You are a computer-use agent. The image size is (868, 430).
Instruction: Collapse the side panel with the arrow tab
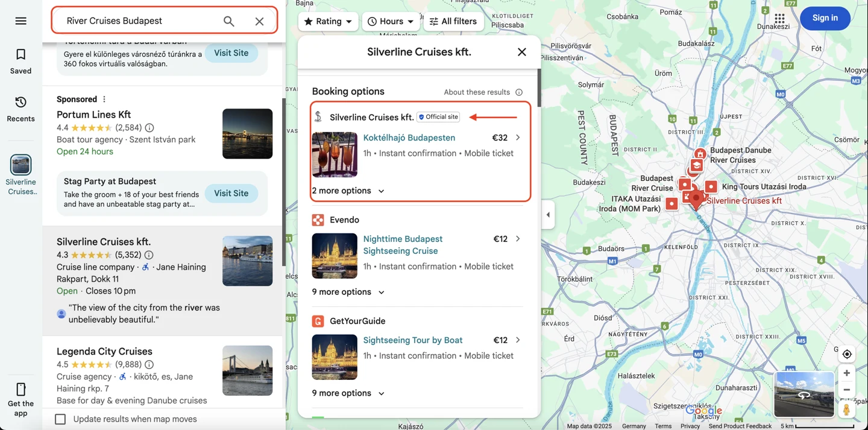[548, 215]
